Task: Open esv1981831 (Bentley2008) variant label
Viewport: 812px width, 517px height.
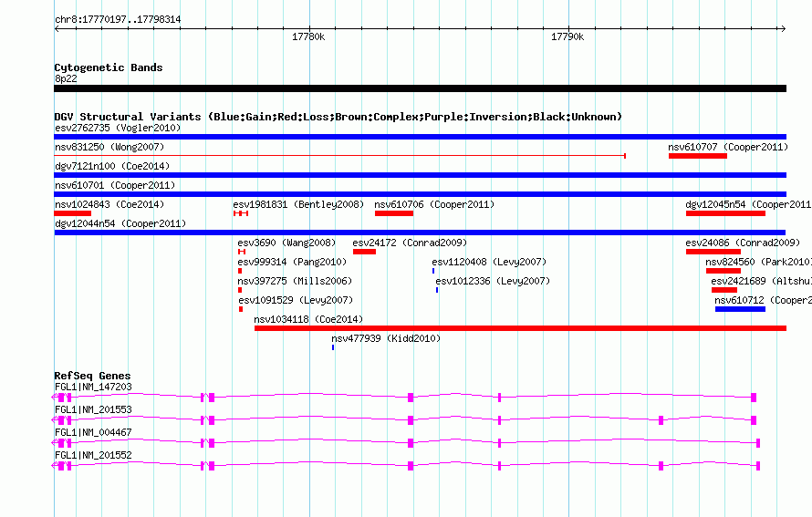Action: [298, 204]
